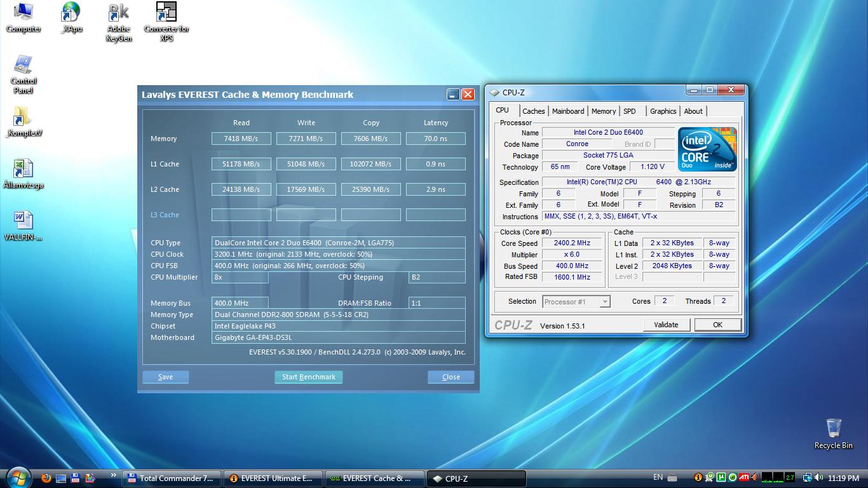Screen dimensions: 868x488
Task: Click Memory Write value 7271 MB/s
Action: coord(306,139)
